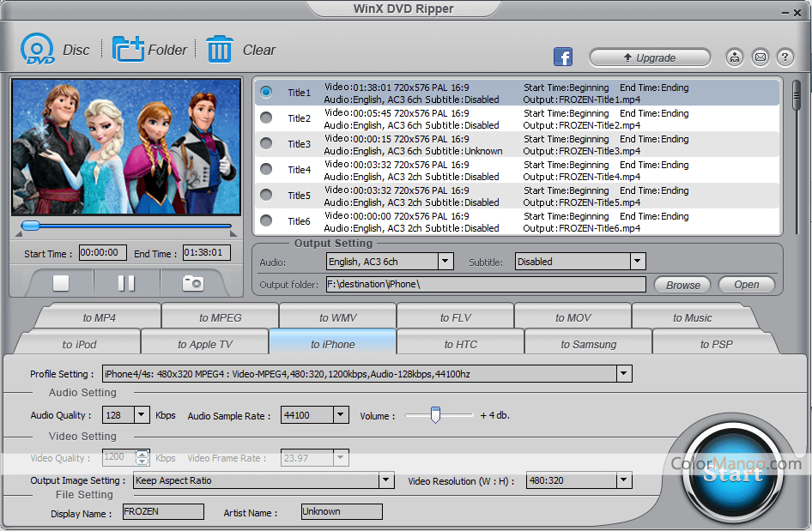Select the Title3 radio button
The image size is (812, 531).
[x=266, y=143]
